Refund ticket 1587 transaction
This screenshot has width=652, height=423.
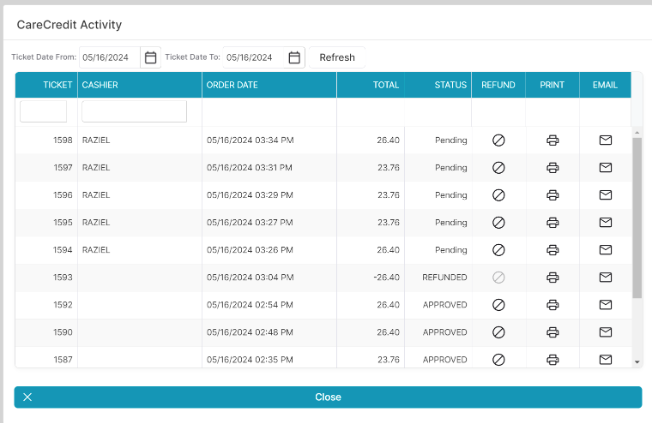pyautogui.click(x=498, y=359)
